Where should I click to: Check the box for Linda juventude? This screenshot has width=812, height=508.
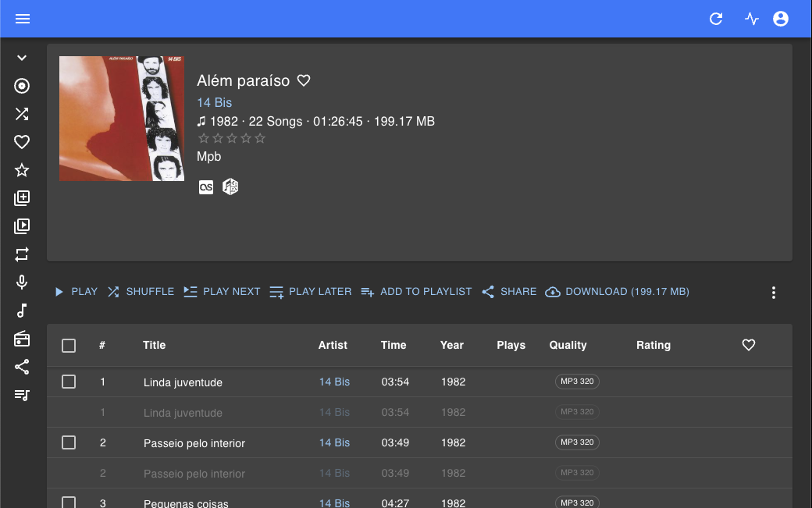click(69, 382)
